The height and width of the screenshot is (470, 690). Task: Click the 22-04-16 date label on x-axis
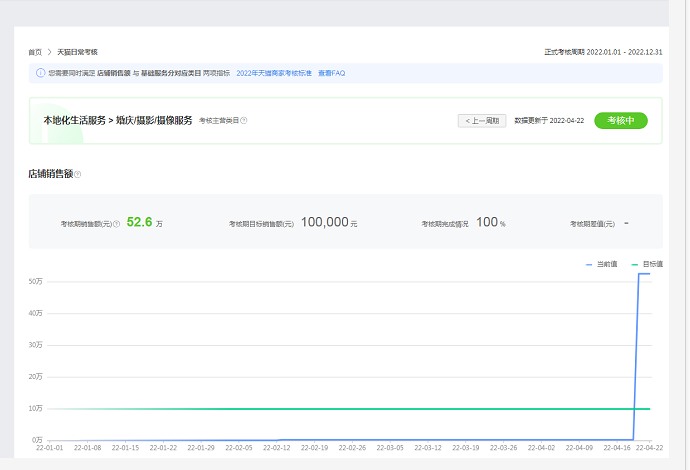618,449
